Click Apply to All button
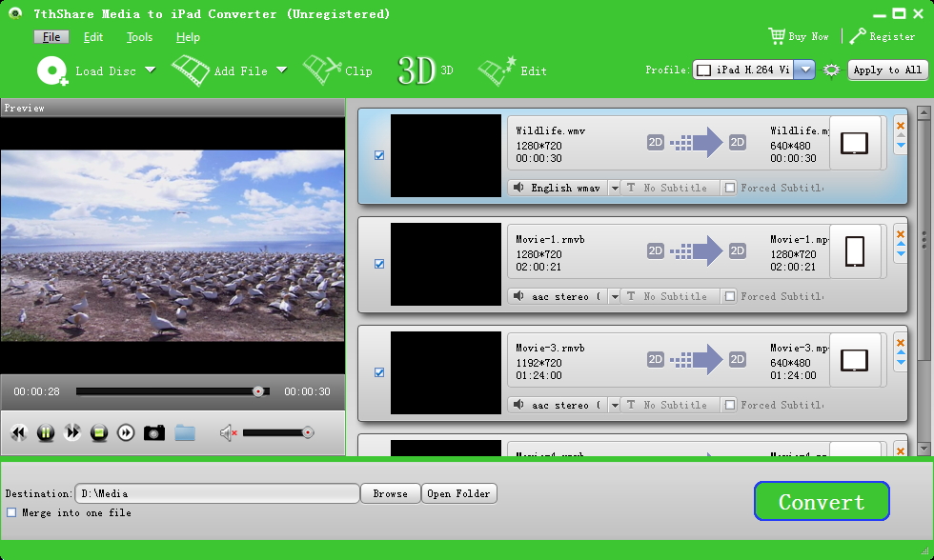Viewport: 934px width, 560px height. coord(887,70)
